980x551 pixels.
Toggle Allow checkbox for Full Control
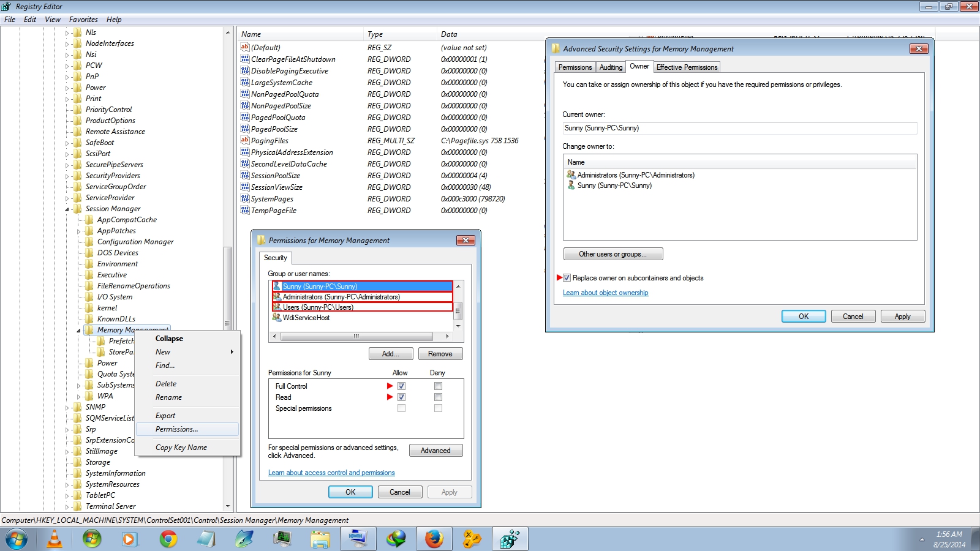point(401,386)
